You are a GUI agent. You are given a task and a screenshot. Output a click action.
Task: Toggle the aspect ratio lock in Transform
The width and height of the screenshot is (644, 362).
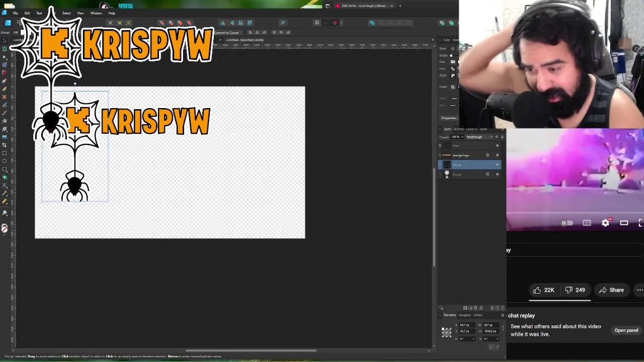[x=503, y=328]
